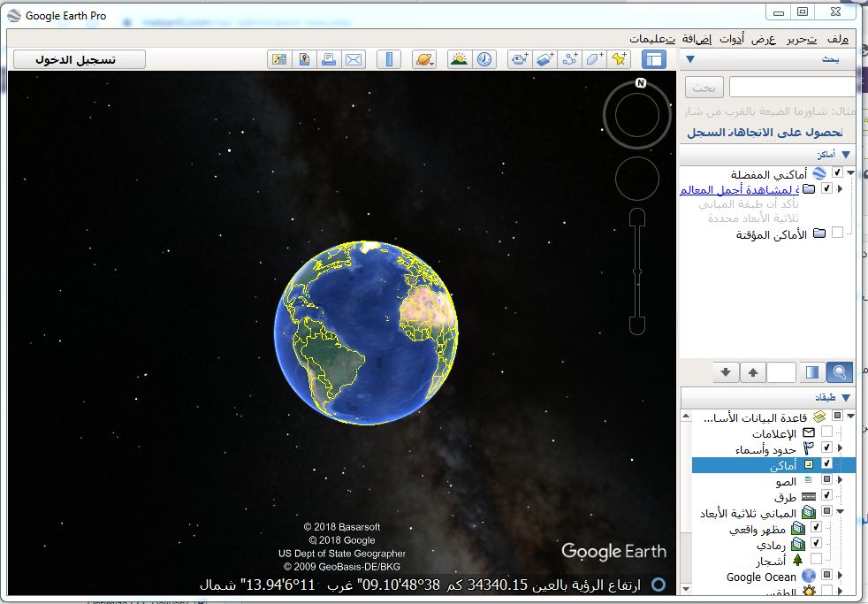The height and width of the screenshot is (604, 868).
Task: Collapse the أماكني المفضلة tree node
Action: tap(850, 173)
